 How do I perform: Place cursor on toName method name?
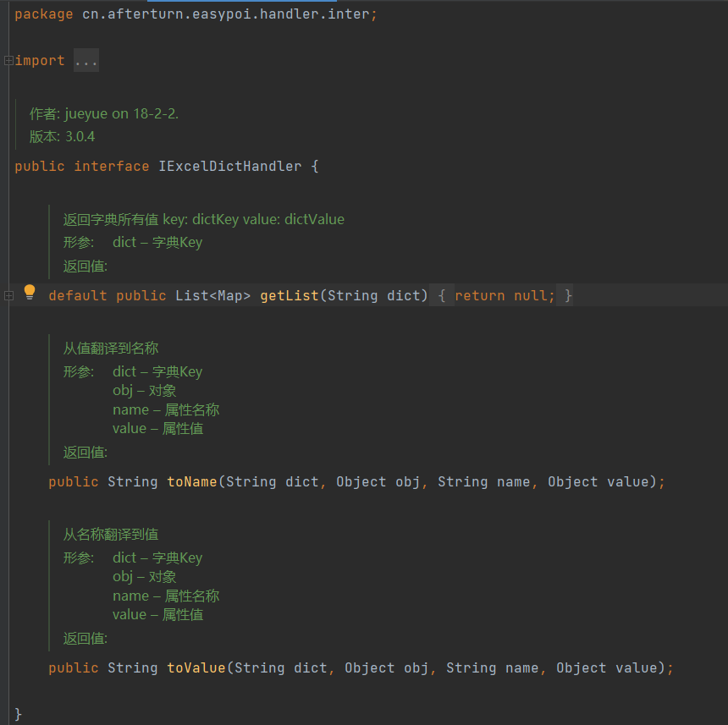192,481
